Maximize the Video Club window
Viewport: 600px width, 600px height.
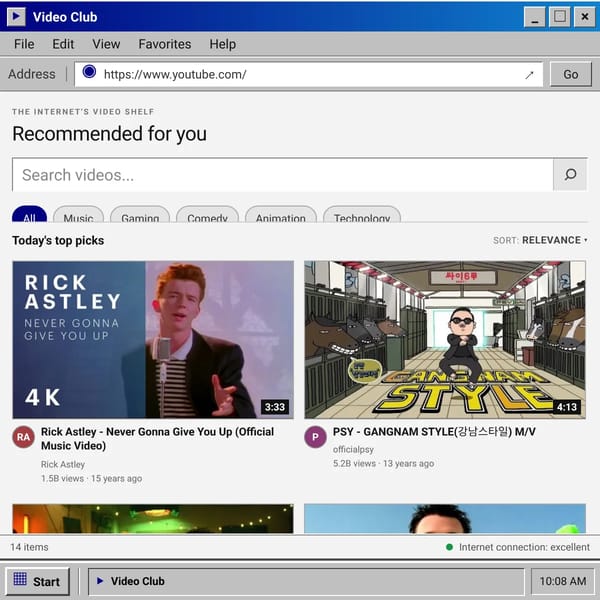pos(559,17)
